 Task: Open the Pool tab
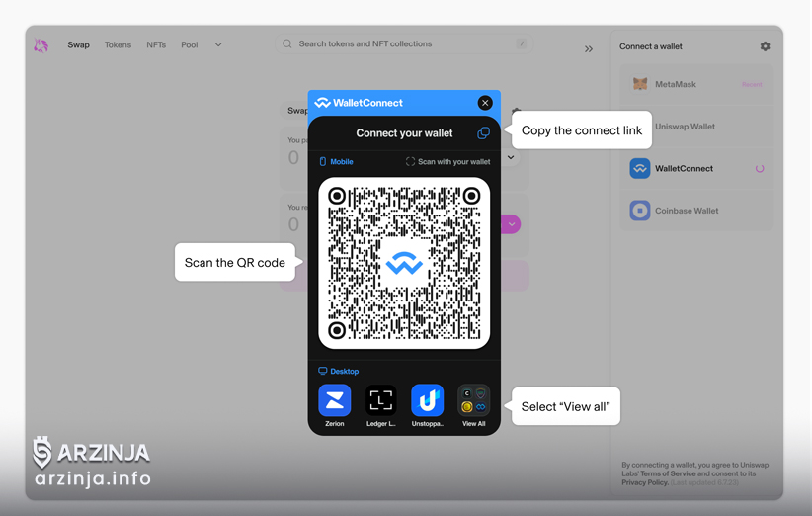pyautogui.click(x=189, y=45)
